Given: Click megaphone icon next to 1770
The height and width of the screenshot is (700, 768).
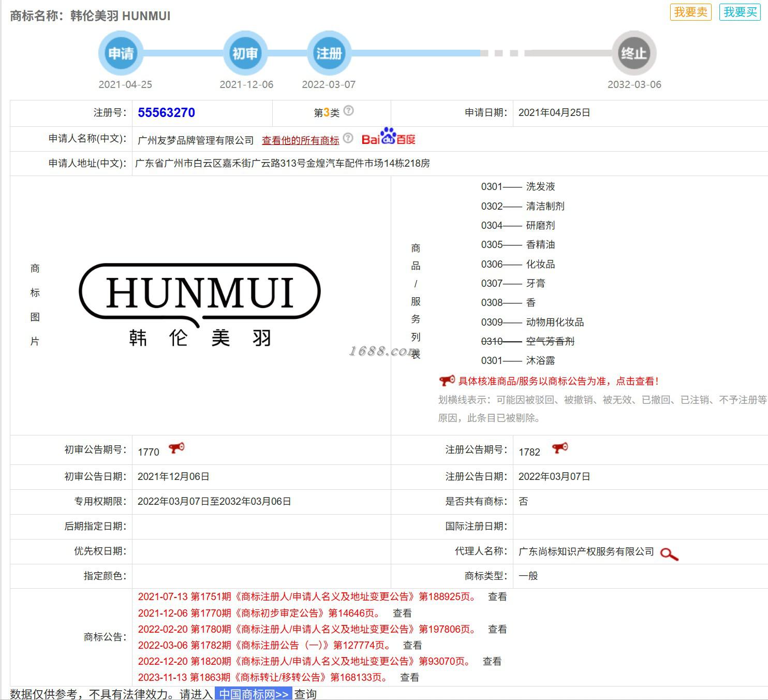Looking at the screenshot, I should coord(176,448).
